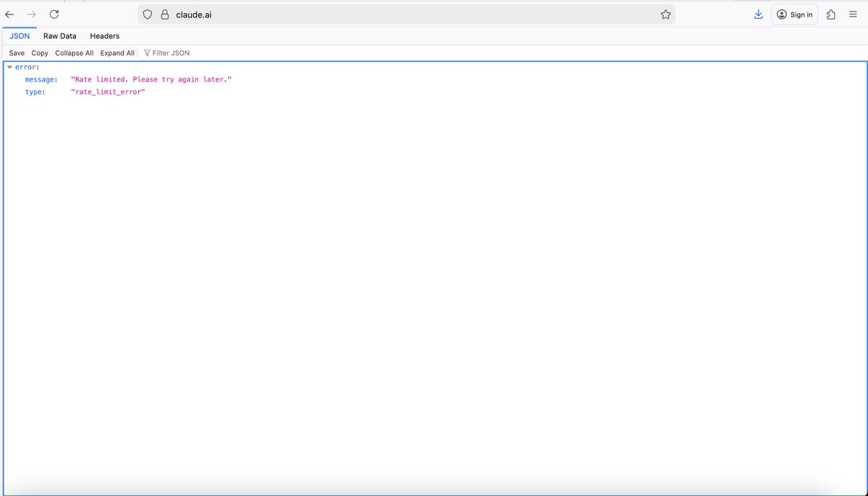Viewport: 868px width, 496px height.
Task: Show site info via padlock icon
Action: [164, 14]
